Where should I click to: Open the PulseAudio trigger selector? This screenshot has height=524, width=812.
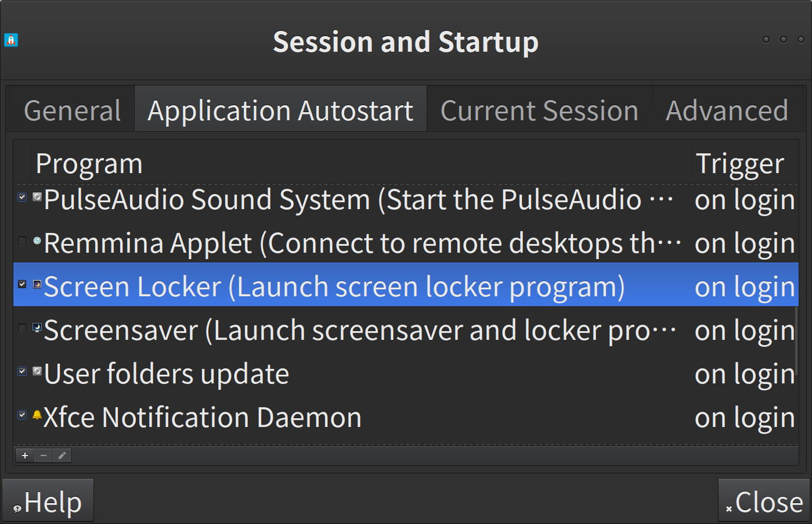click(745, 199)
